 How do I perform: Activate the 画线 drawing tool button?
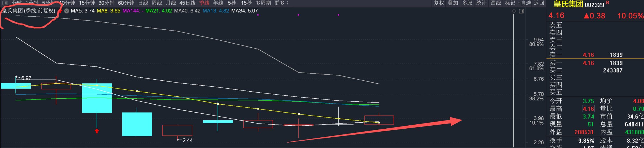click(496, 3)
